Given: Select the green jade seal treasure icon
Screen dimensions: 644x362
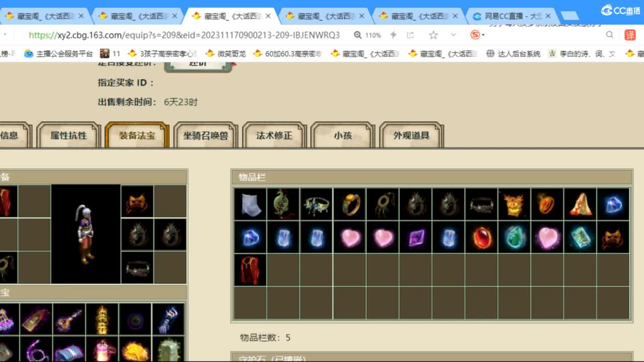Looking at the screenshot, I should tap(169, 349).
